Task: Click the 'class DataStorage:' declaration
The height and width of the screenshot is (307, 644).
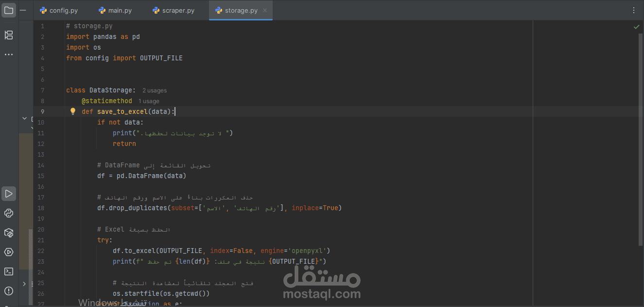Action: (101, 90)
